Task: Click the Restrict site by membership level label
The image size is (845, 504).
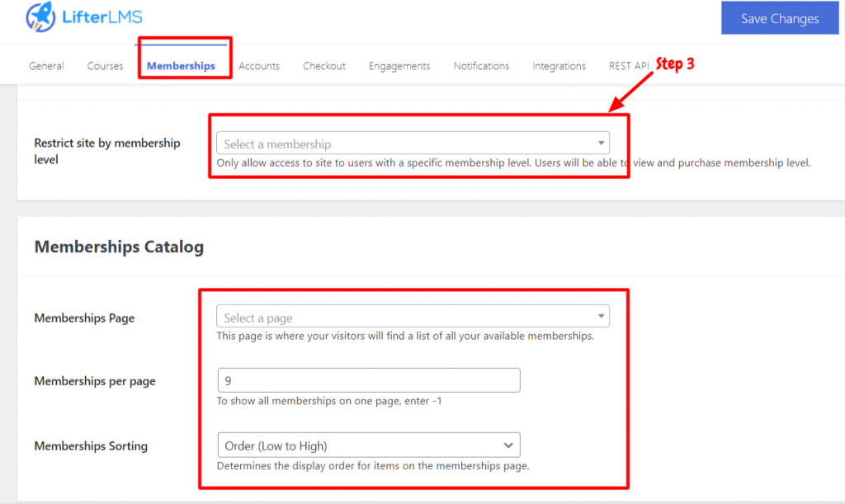Action: (x=107, y=151)
